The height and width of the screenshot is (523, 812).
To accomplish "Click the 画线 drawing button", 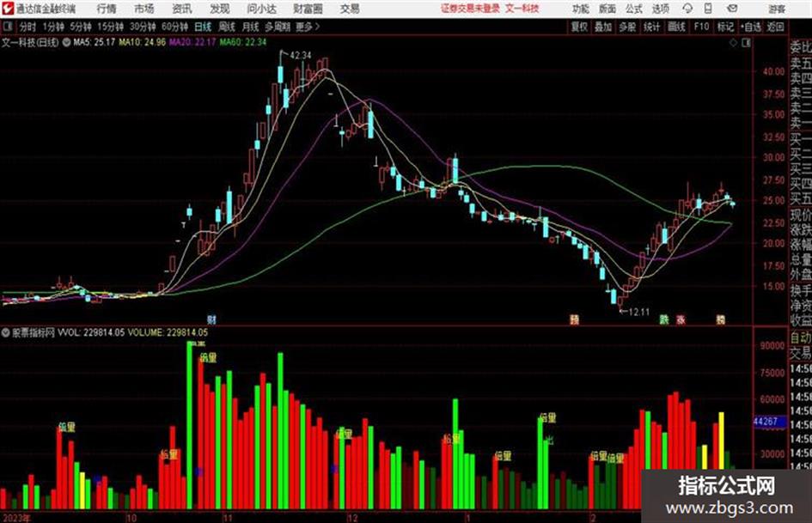I will pyautogui.click(x=677, y=27).
